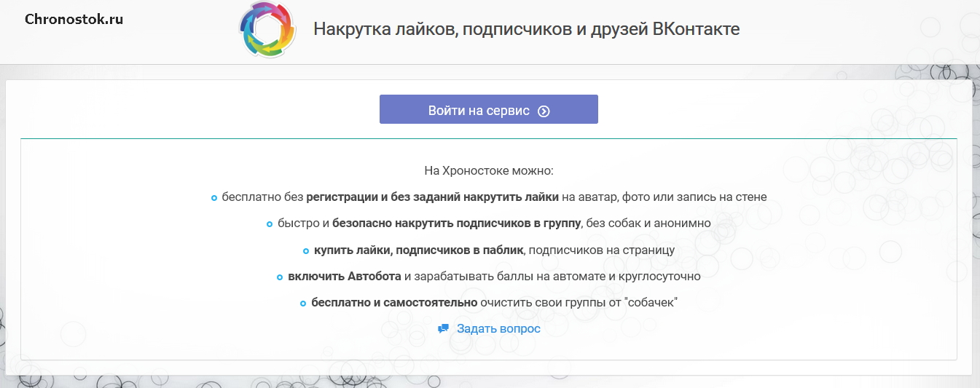Click the colorful circular Chronostok logo
The image size is (980, 388).
267,30
